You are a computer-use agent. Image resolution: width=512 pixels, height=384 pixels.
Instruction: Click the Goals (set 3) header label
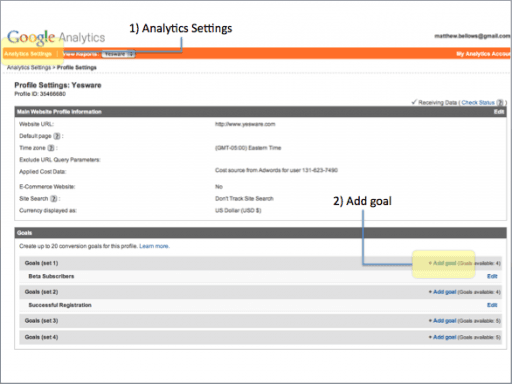pyautogui.click(x=41, y=321)
